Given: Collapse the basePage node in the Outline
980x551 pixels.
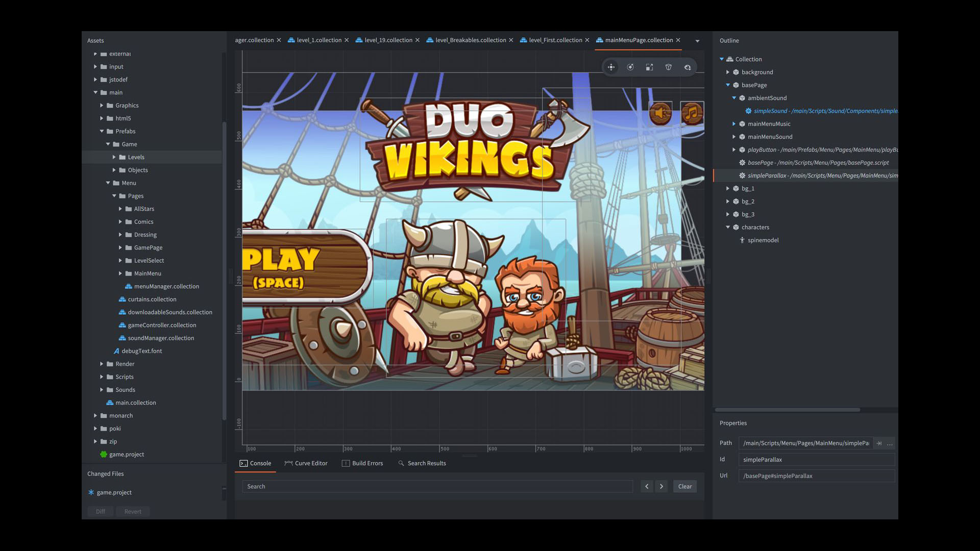Looking at the screenshot, I should [x=728, y=85].
